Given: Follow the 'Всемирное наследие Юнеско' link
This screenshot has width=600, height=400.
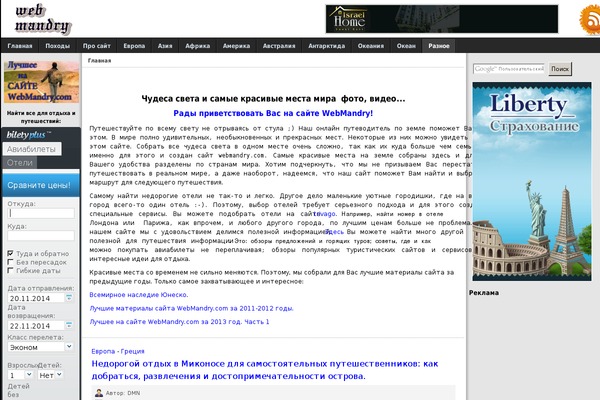Looking at the screenshot, I should point(139,295).
